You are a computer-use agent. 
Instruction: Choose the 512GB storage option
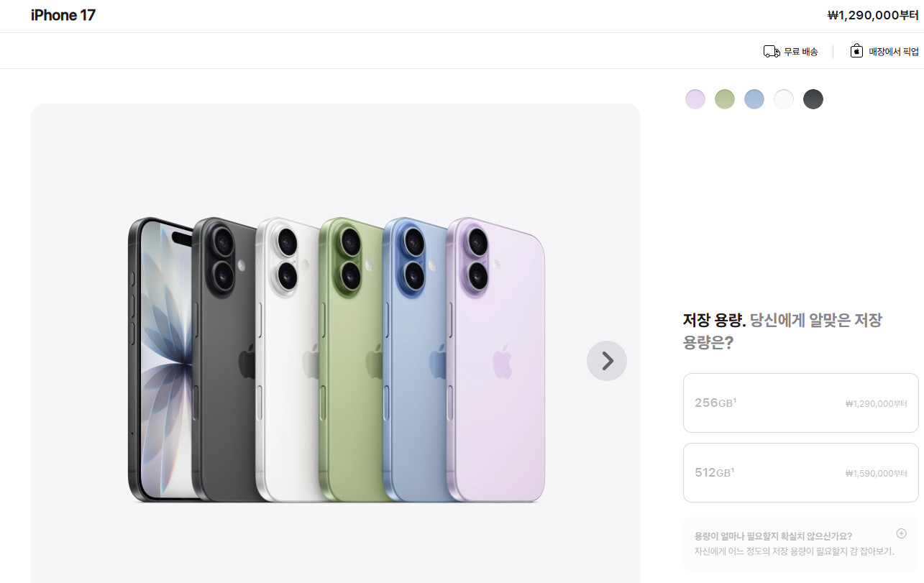pyautogui.click(x=801, y=472)
